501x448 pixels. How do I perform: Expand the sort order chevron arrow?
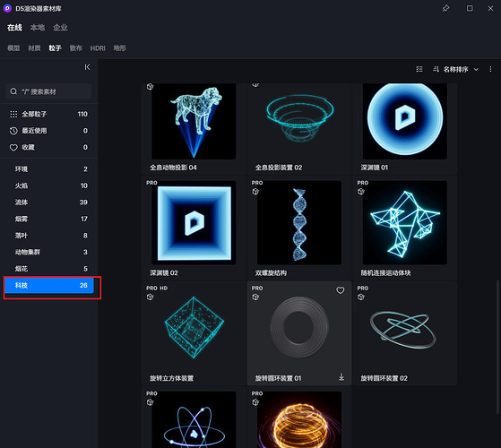(x=476, y=69)
